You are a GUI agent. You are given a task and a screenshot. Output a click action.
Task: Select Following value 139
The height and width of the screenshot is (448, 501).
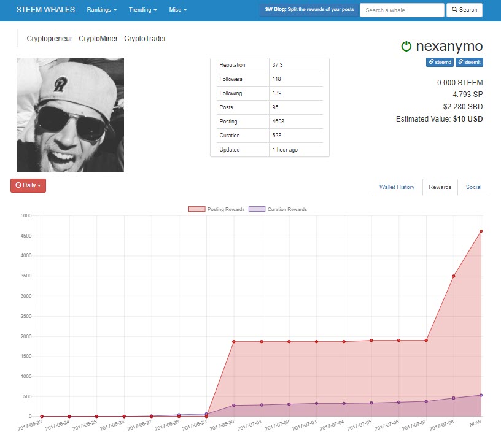tap(277, 93)
